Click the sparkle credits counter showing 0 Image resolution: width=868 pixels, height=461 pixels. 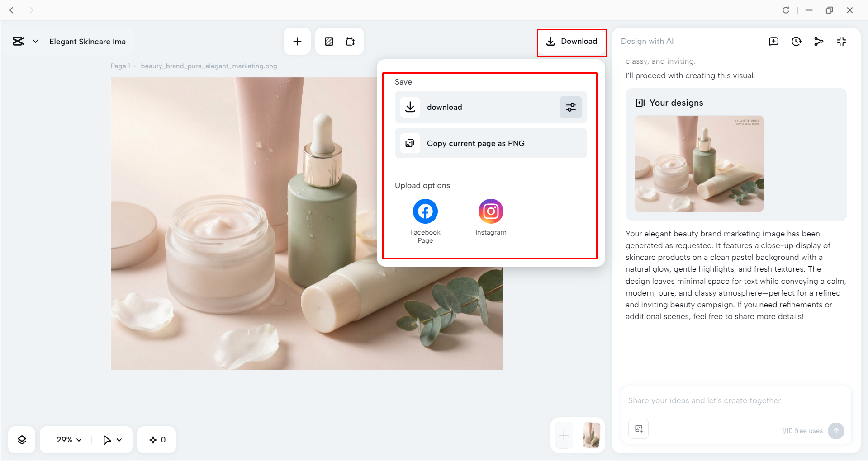(157, 440)
